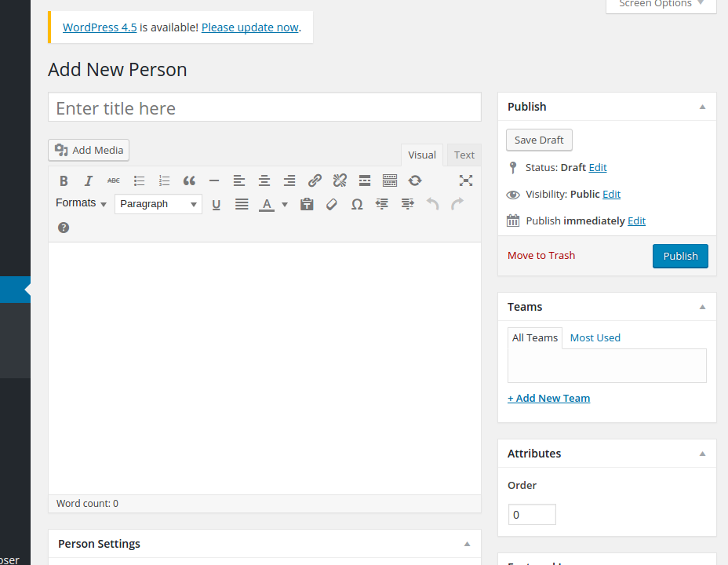Click the insert link icon

[x=315, y=180]
